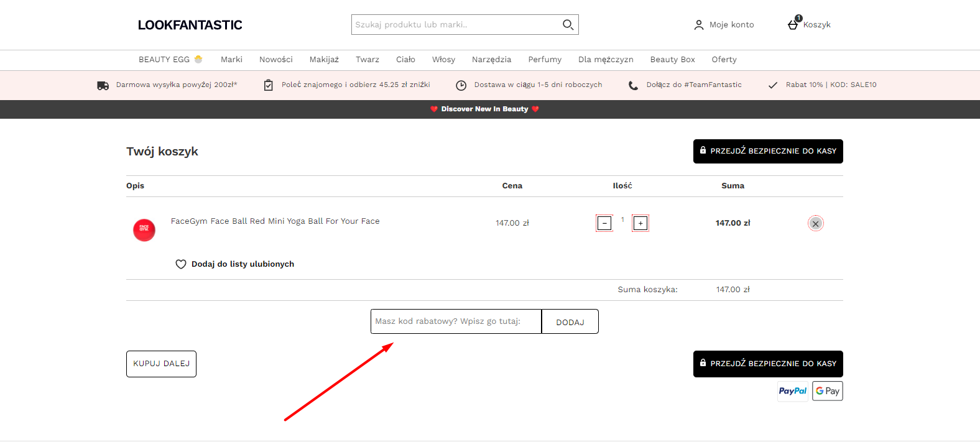Click the discount checkmark icon
980x442 pixels.
[x=773, y=85]
